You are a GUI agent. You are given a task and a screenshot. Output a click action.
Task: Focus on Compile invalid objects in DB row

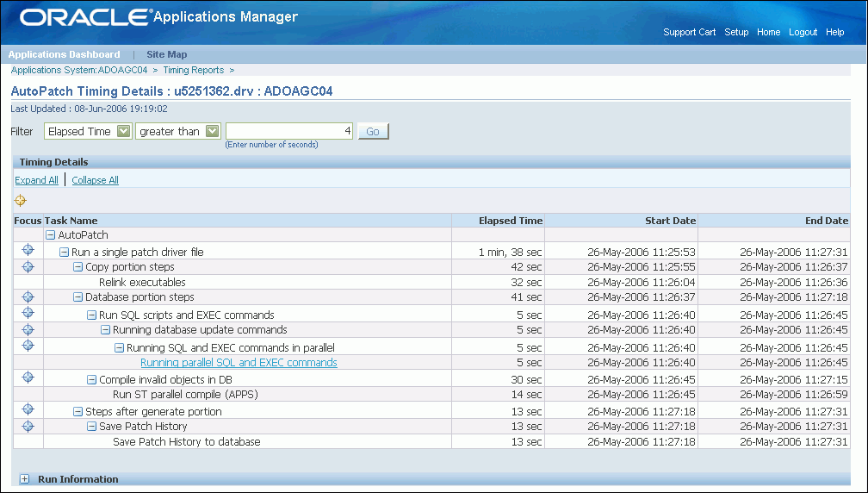coord(28,378)
